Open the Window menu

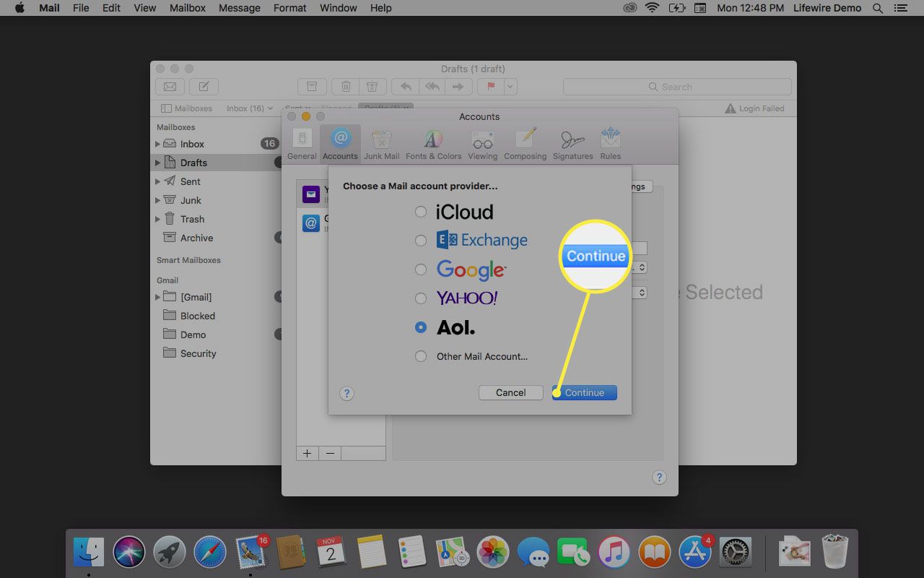coord(338,8)
